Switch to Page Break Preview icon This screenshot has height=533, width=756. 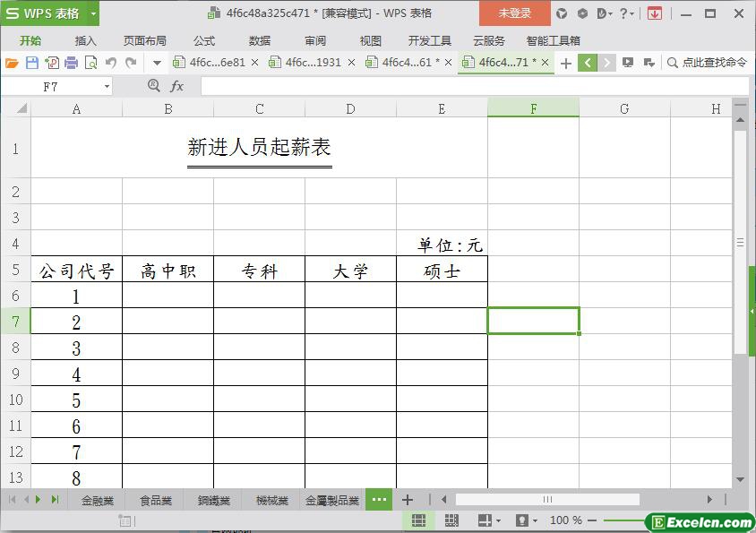pos(451,520)
